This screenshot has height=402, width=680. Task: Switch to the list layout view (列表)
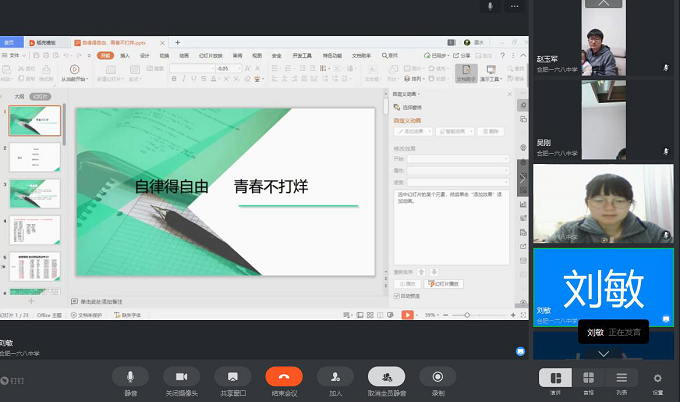pyautogui.click(x=621, y=377)
